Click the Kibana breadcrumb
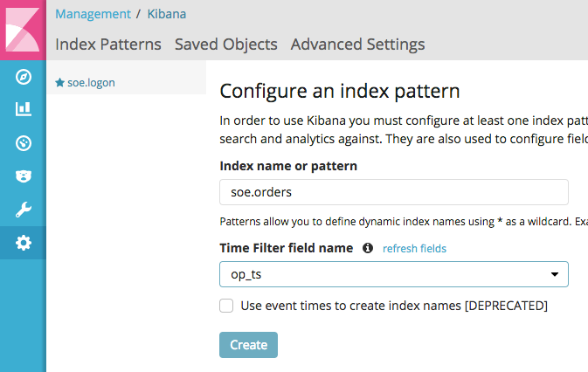Image resolution: width=588 pixels, height=372 pixels. 164,14
